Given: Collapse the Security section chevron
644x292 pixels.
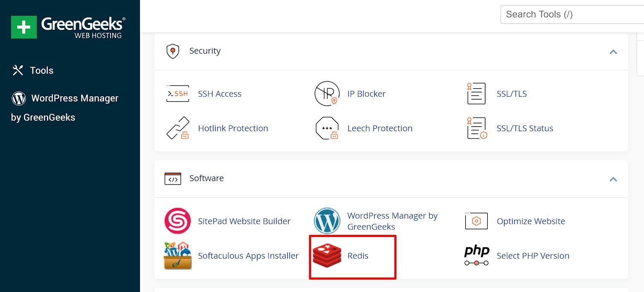Looking at the screenshot, I should point(613,52).
